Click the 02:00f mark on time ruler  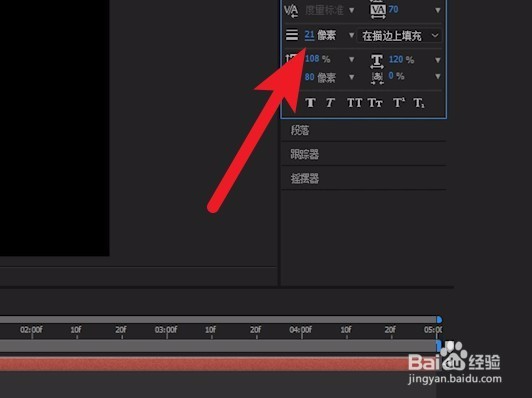pos(31,330)
